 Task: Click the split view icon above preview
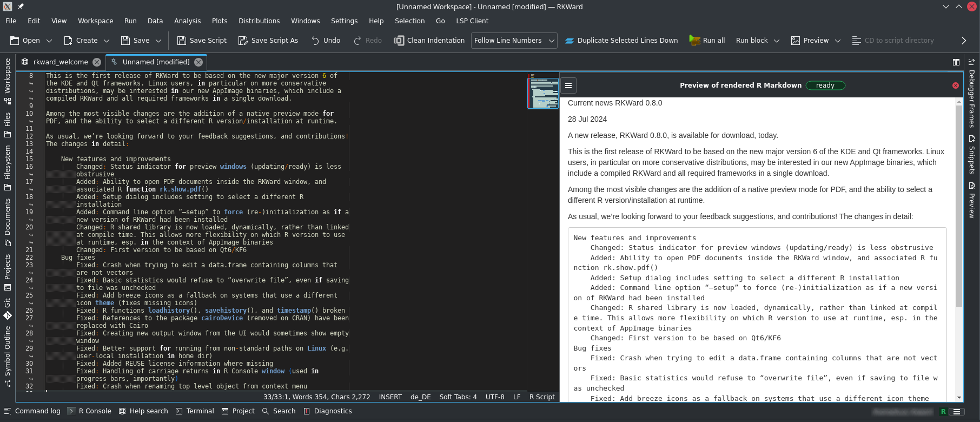pyautogui.click(x=956, y=62)
